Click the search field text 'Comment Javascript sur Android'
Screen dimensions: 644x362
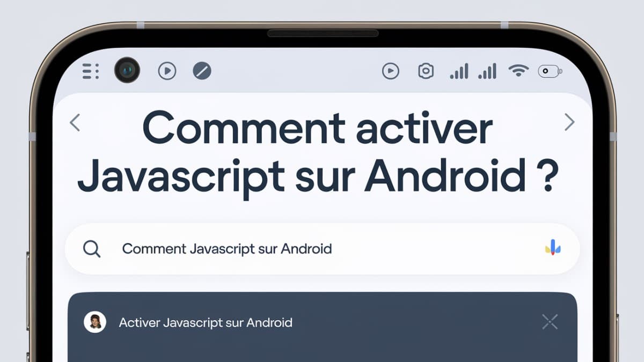[x=227, y=249]
